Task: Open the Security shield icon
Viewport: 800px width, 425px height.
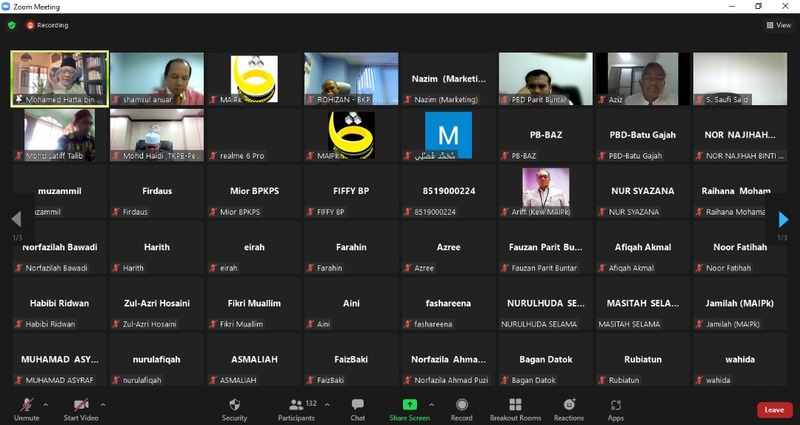Action: coord(235,405)
